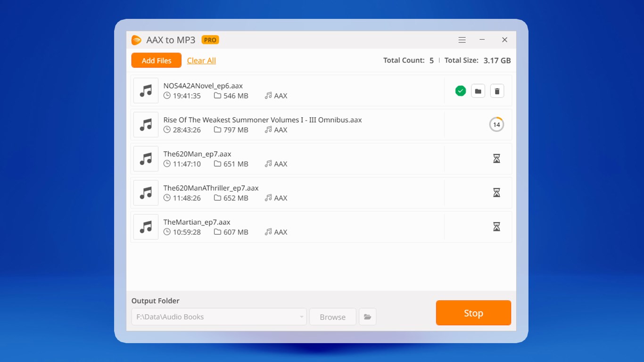Click the 797 MB file size
Screen dimensions: 644x362
pyautogui.click(x=236, y=130)
